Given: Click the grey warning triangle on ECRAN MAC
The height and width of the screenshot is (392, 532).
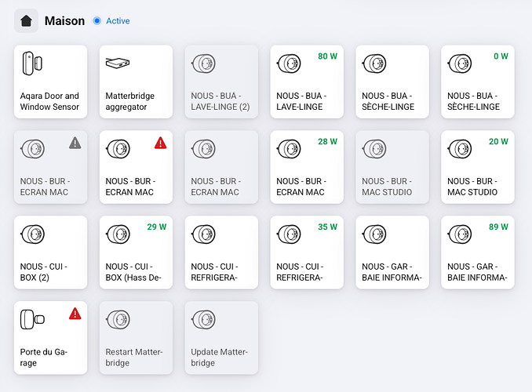Looking at the screenshot, I should (75, 143).
